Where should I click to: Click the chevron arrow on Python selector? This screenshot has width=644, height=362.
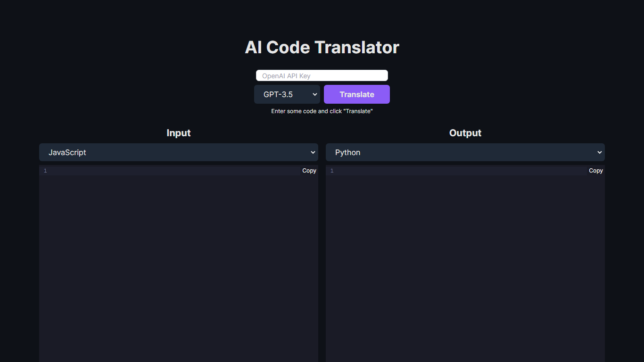pos(599,152)
